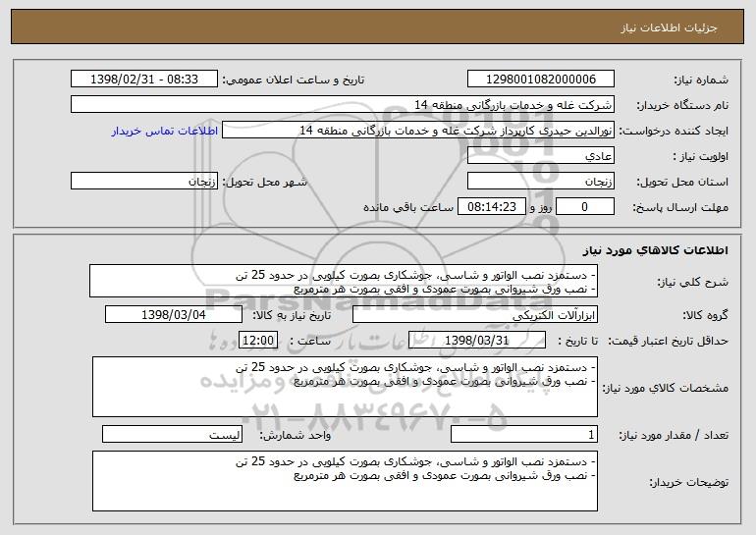Click the شرح کلی نیاز label
This screenshot has width=756, height=535.
[693, 282]
